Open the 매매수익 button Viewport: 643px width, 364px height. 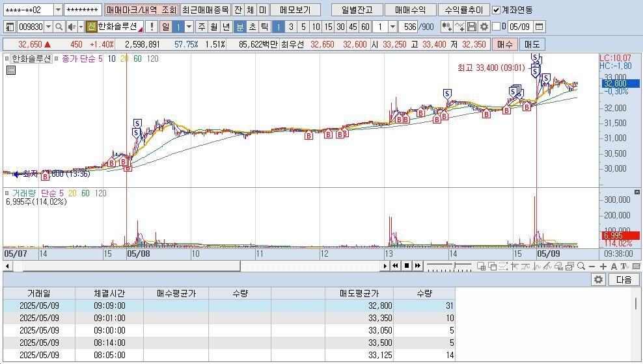coord(411,10)
